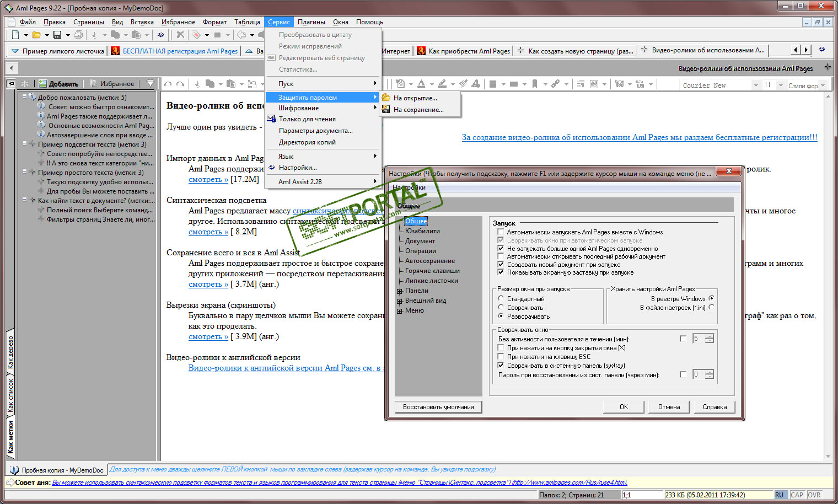Click the format painter brush icon
Screen dimensions: 838x504
pyautogui.click(x=463, y=84)
